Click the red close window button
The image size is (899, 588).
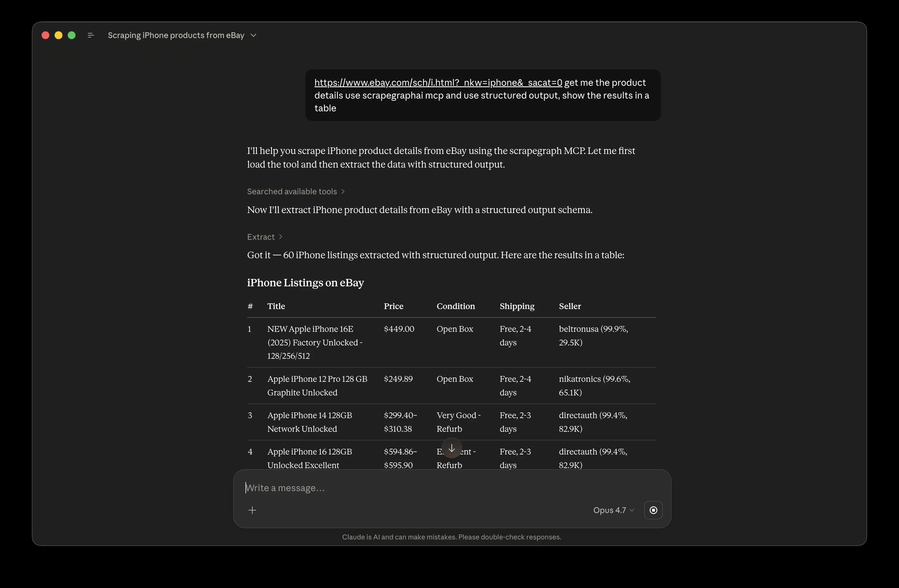45,35
